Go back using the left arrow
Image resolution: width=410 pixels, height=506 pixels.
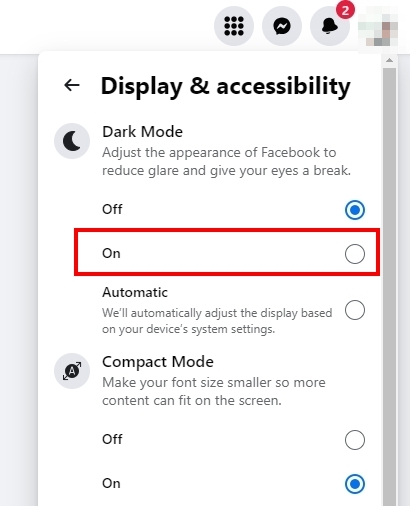click(72, 85)
